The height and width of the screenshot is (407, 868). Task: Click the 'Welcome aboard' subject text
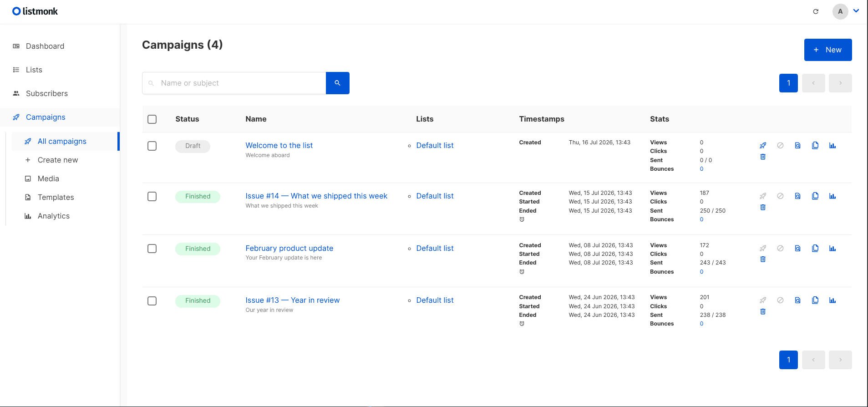point(268,155)
